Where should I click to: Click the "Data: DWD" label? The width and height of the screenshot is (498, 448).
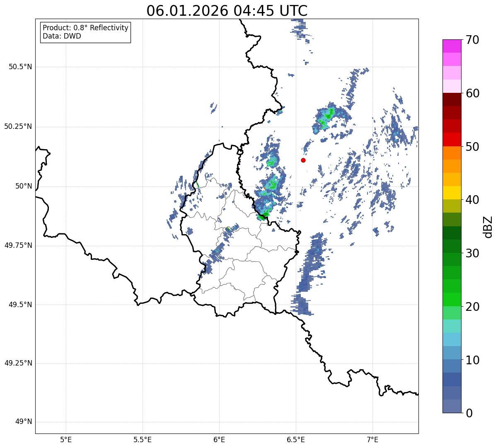(62, 36)
